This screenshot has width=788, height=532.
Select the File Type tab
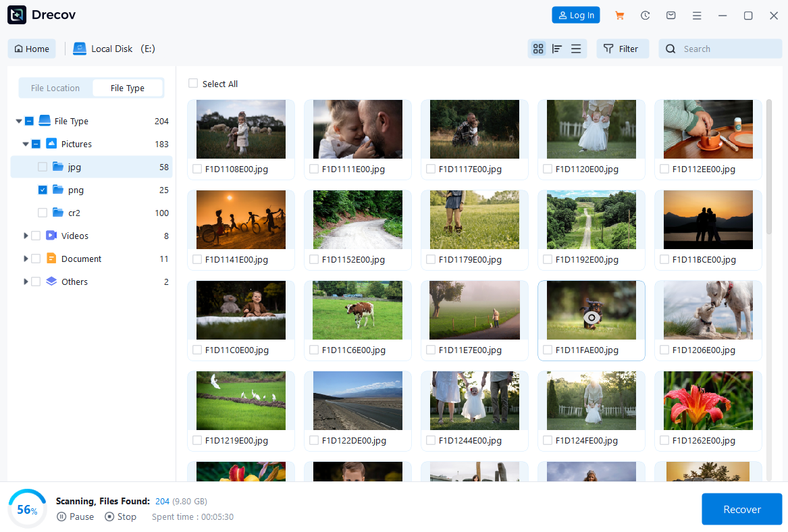(128, 88)
